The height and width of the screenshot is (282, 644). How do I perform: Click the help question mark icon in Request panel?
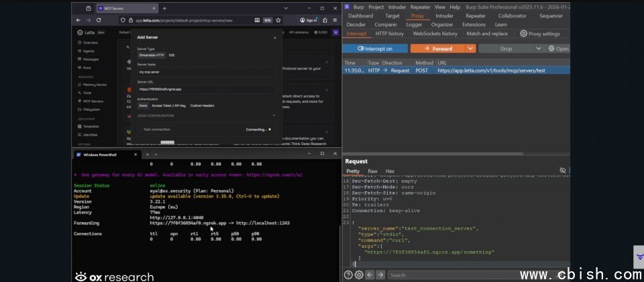(x=348, y=275)
